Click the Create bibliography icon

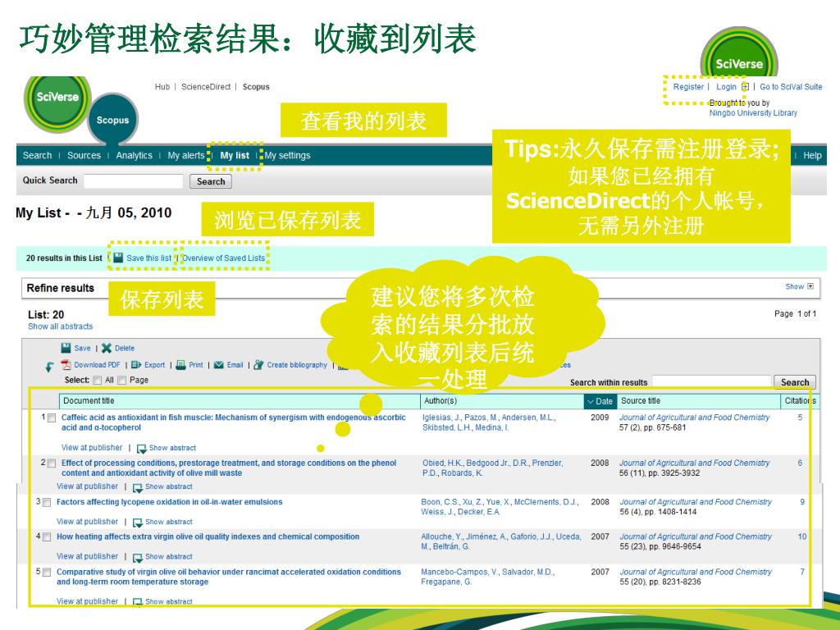[x=258, y=365]
